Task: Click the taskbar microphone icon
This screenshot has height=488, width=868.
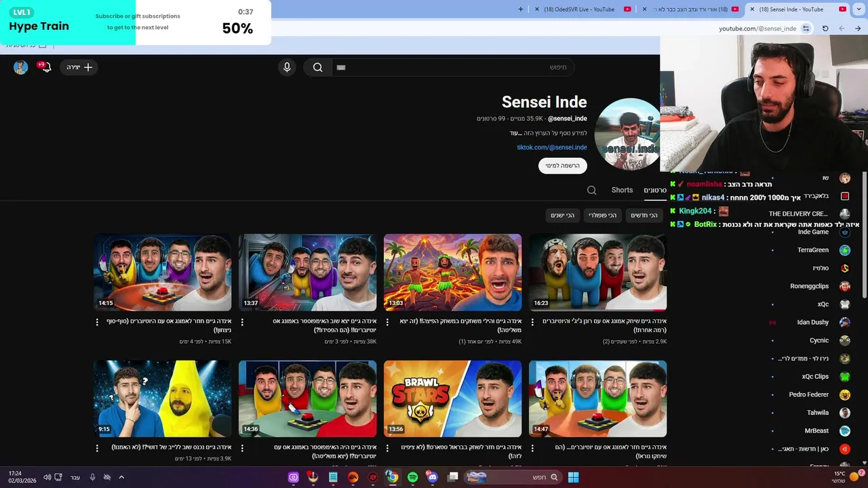Action: click(x=92, y=477)
